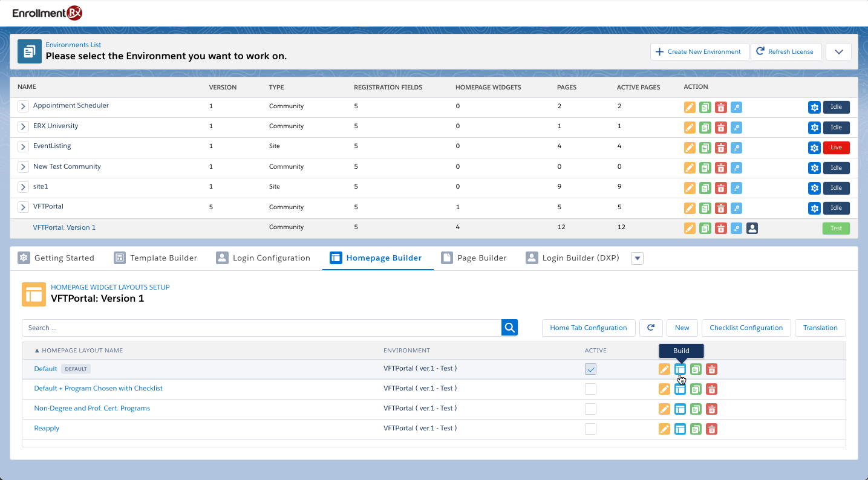Open the dropdown arrow next to Refresh License
Screen dimensions: 868x480
click(838, 52)
